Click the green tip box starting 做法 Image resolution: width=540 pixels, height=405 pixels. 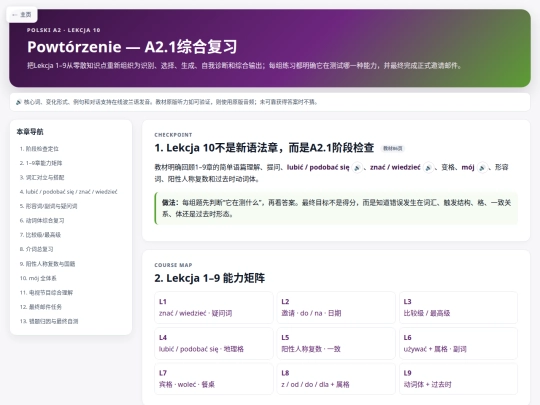336,208
